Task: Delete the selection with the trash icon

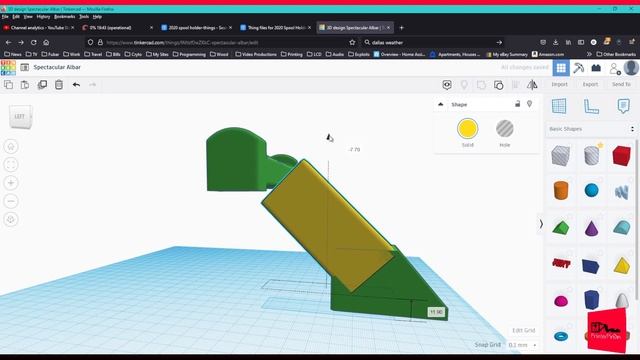Action: click(x=59, y=84)
